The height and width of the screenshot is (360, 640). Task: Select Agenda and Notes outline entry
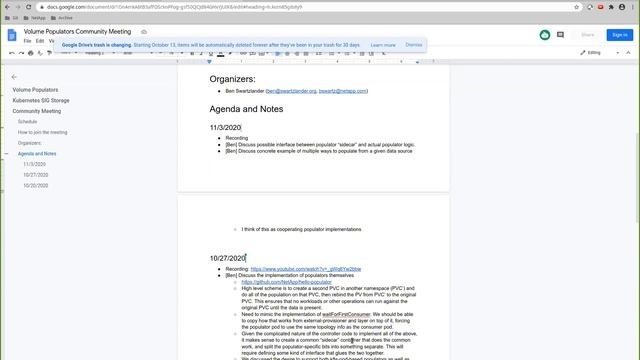(x=37, y=153)
